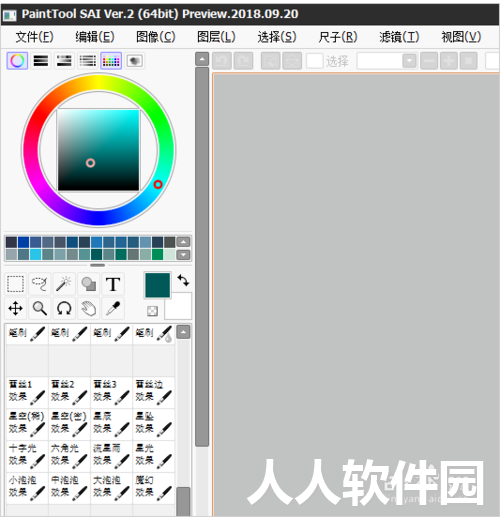The height and width of the screenshot is (517, 501).
Task: Toggle the intermediate color panel
Action: point(87,61)
